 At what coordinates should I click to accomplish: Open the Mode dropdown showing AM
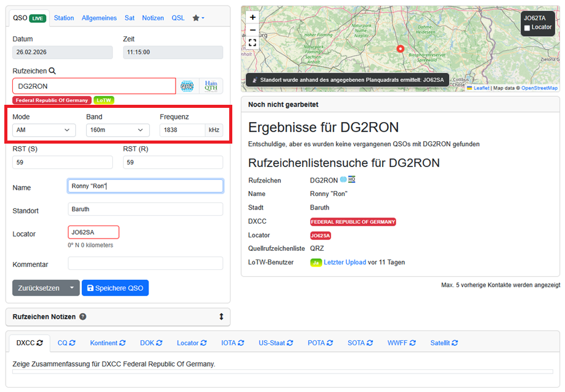point(44,130)
